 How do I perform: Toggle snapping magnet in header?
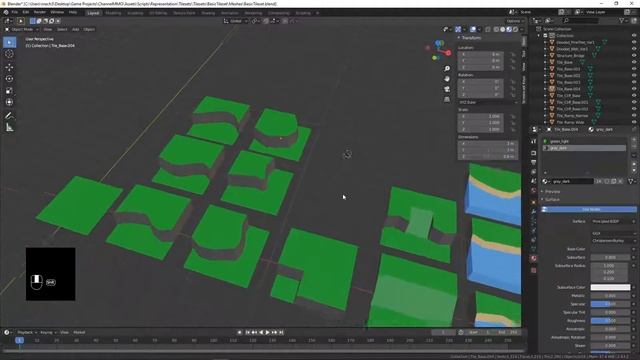coord(266,21)
